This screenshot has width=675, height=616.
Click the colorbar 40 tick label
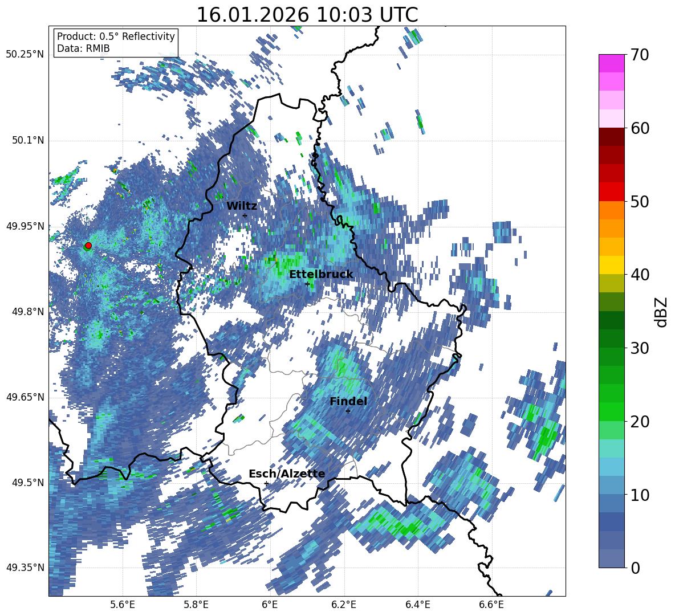(x=640, y=275)
